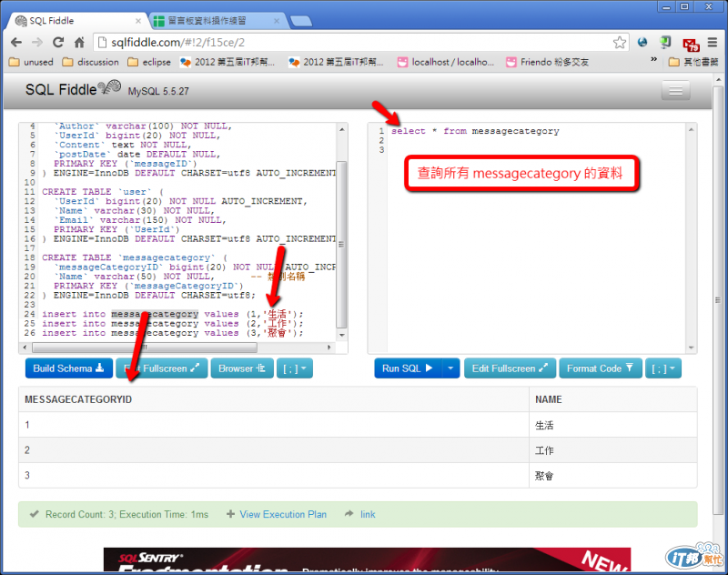The image size is (728, 575).
Task: Open the eclipse bookmarks folder
Action: coord(149,62)
